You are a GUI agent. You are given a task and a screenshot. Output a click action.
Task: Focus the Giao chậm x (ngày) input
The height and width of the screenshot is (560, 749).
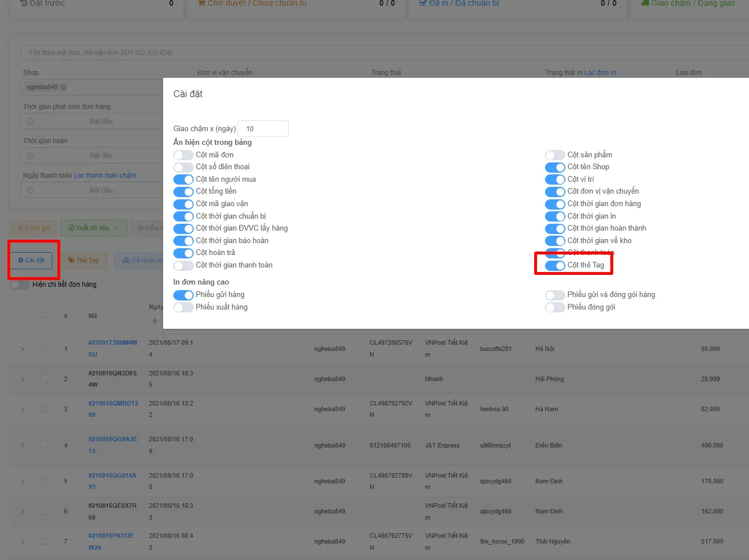point(263,129)
